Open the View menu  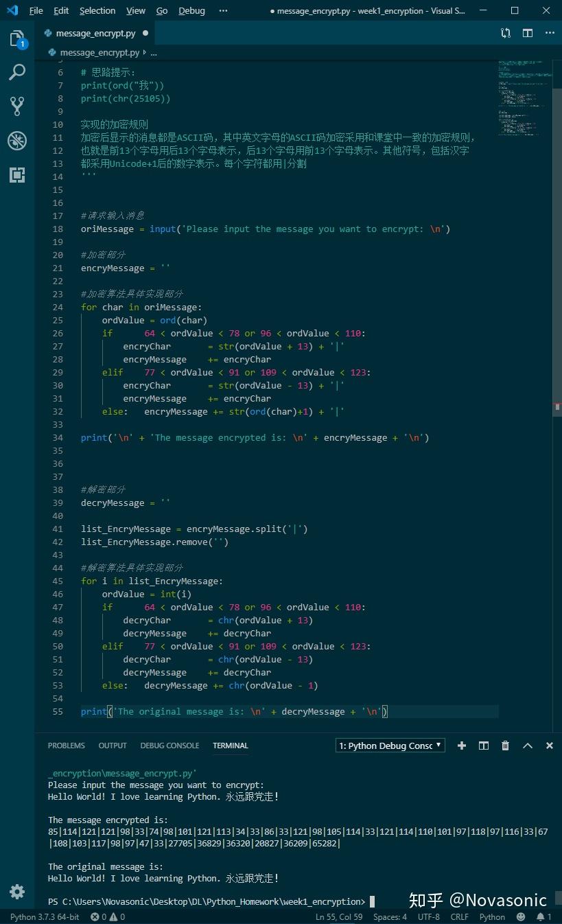pos(136,10)
